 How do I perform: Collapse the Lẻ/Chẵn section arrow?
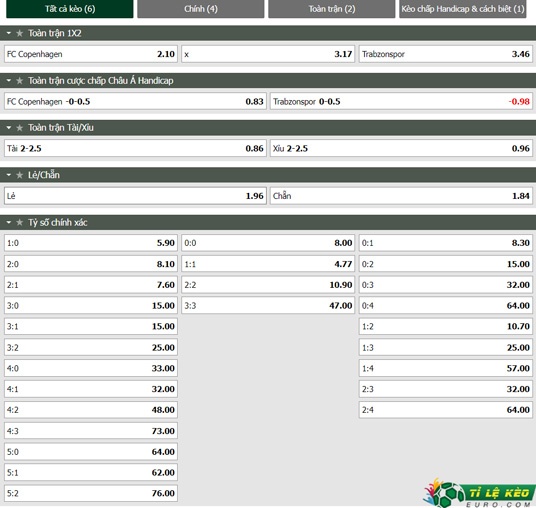click(9, 175)
